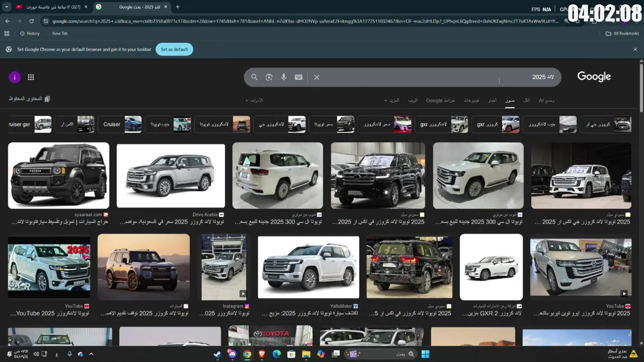Open the purple Google account avatar
Viewport: 644px width, 362px height.
[x=15, y=77]
